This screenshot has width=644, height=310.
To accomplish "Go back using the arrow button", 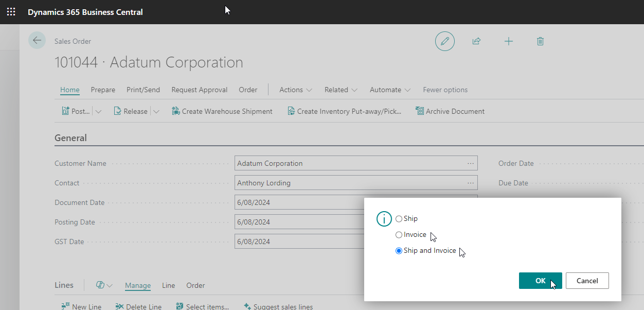I will [x=37, y=40].
